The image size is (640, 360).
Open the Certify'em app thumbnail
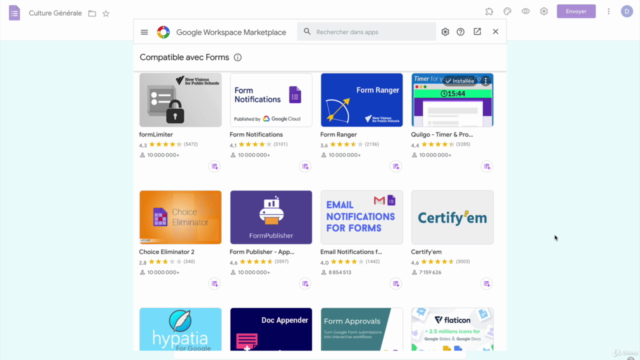[452, 217]
